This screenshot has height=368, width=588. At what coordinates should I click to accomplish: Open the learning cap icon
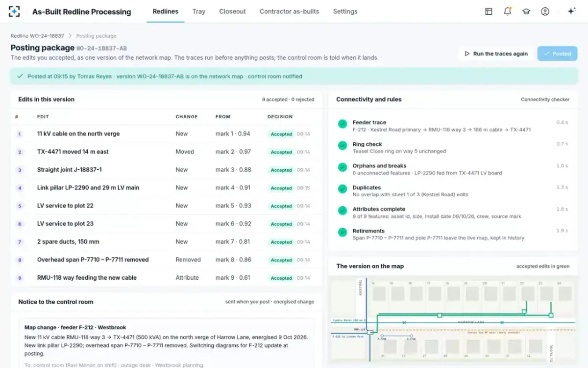tap(526, 11)
